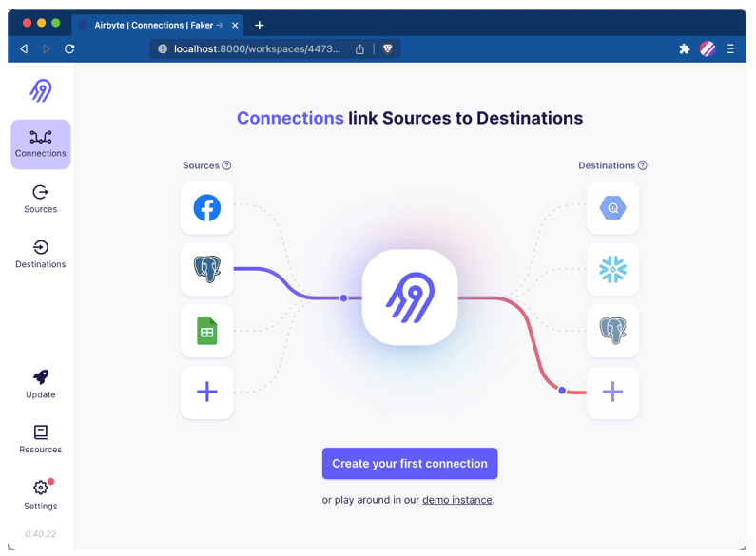This screenshot has width=756, height=556.
Task: Click the browser address bar
Action: click(257, 49)
